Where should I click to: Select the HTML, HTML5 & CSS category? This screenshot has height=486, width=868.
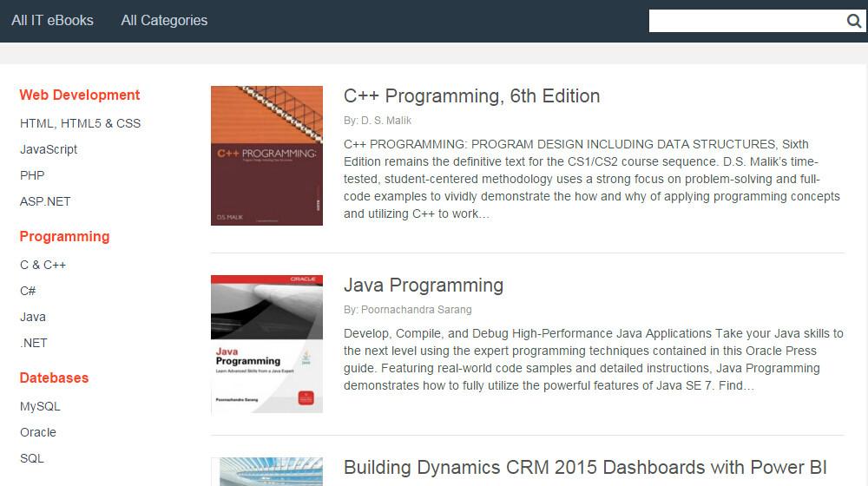click(x=80, y=123)
